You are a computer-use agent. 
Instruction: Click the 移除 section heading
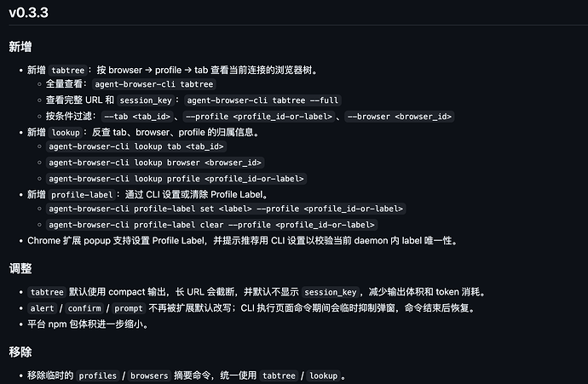click(x=20, y=352)
